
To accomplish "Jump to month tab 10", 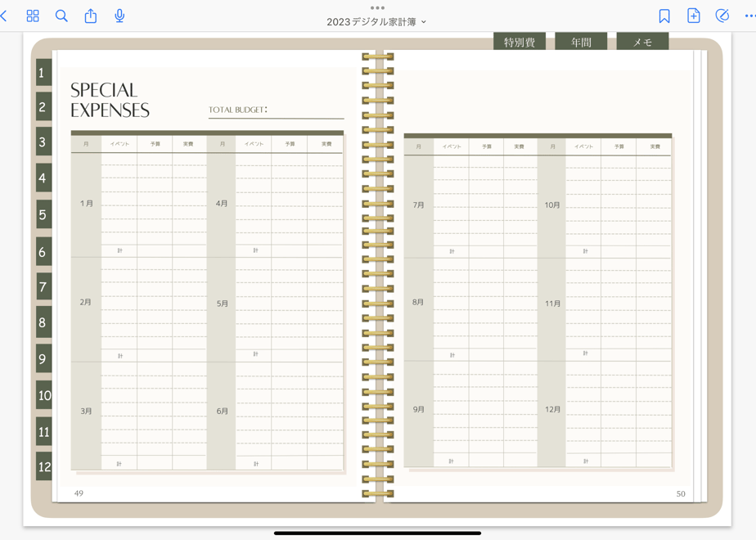I will point(44,395).
